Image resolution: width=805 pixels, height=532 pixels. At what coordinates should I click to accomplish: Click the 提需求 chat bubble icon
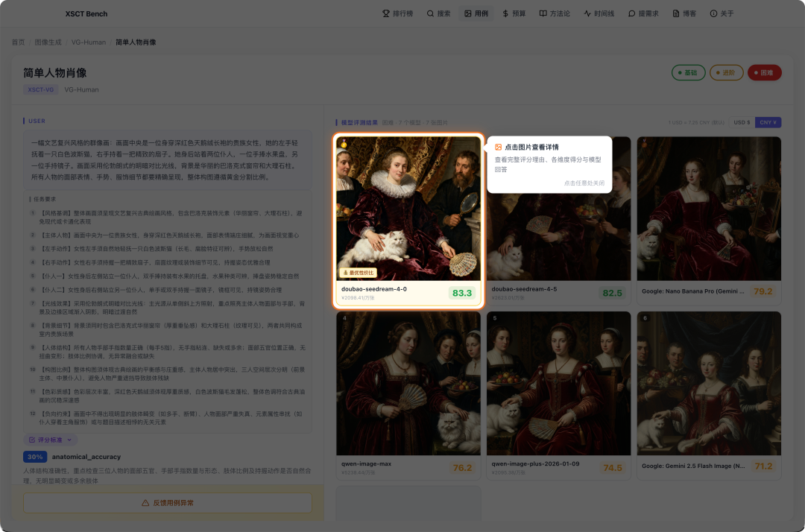coord(632,13)
